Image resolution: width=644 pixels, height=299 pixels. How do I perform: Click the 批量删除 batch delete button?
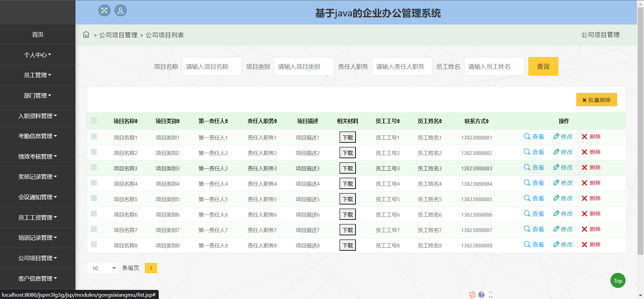coord(596,100)
